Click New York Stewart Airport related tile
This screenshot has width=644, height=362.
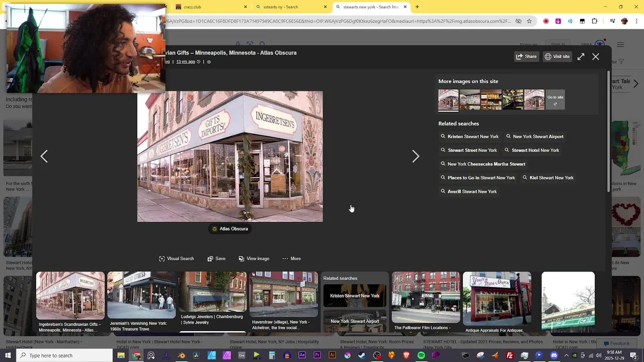click(x=355, y=321)
